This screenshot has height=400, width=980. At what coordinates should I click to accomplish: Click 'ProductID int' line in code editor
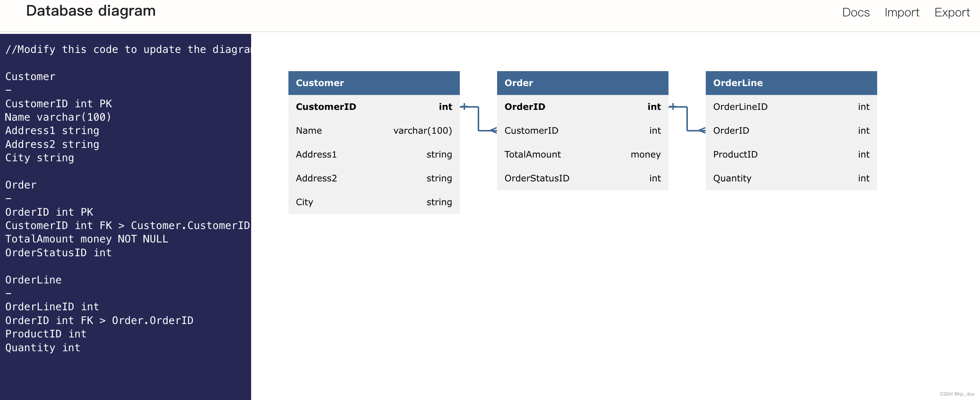pos(46,334)
